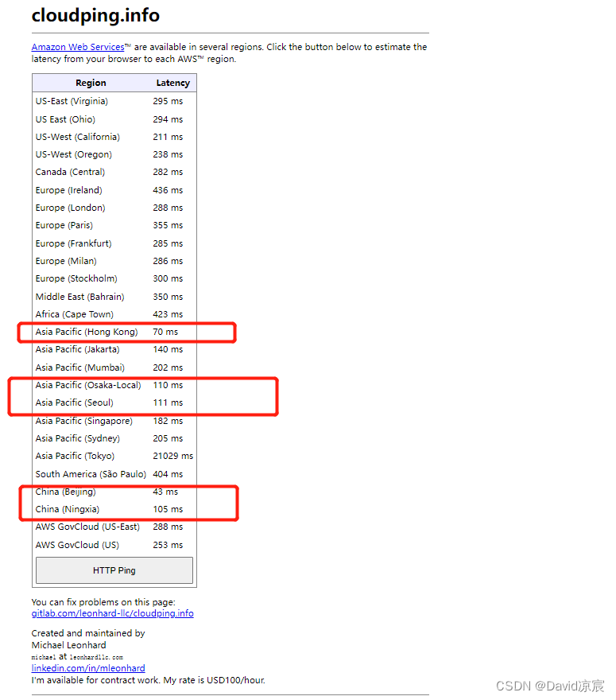Click the 436 ms latency value
The height and width of the screenshot is (700, 616).
click(168, 190)
